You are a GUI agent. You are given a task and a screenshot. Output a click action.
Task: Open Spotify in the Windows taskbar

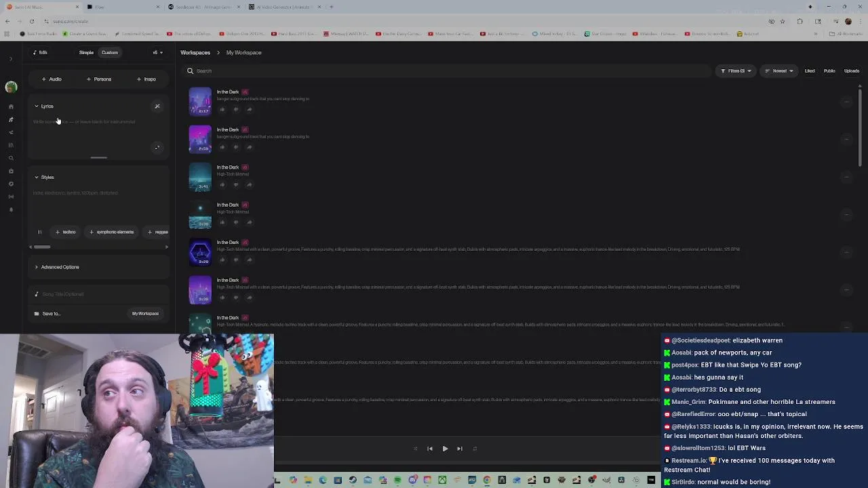(x=397, y=481)
